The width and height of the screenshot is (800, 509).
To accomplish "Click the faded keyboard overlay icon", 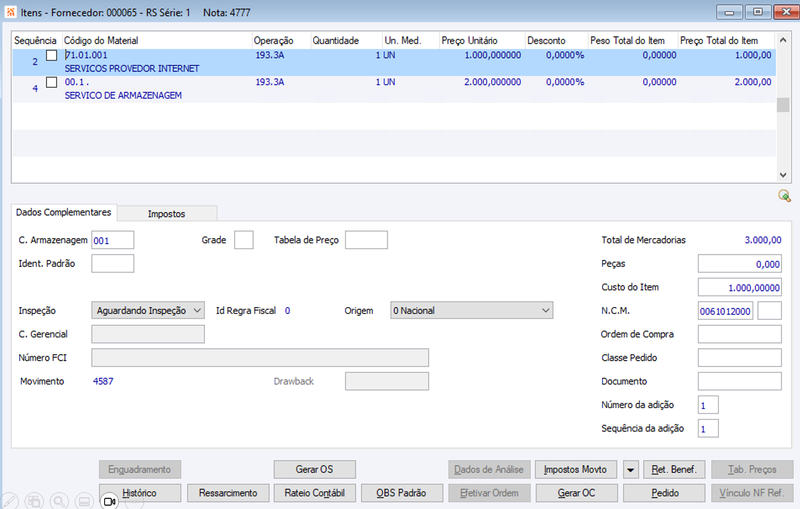I will (x=84, y=501).
